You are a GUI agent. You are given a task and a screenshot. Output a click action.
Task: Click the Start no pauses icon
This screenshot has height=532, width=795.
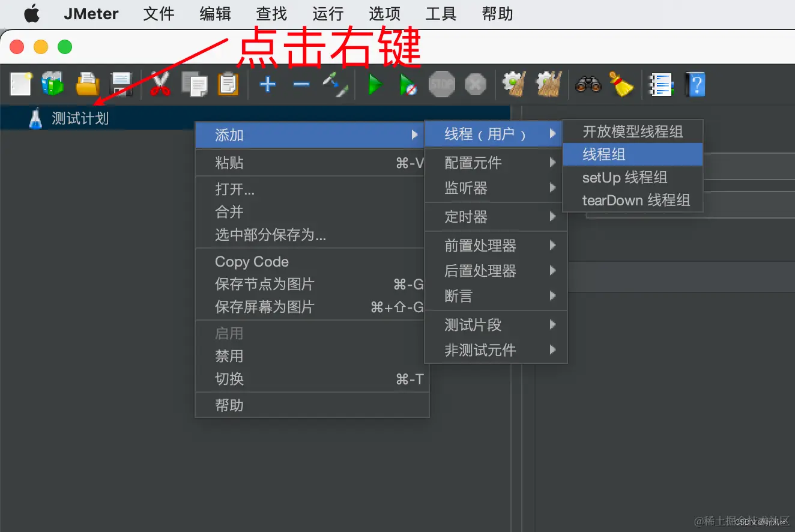408,84
